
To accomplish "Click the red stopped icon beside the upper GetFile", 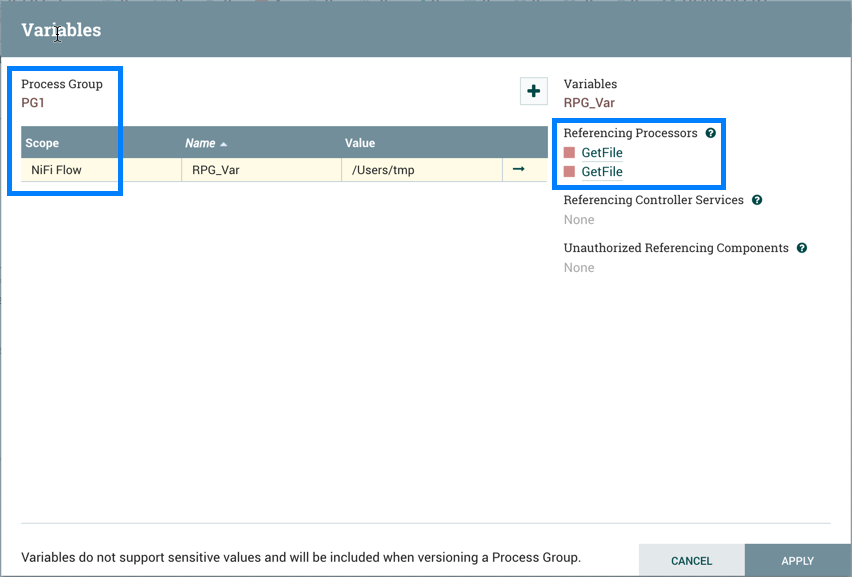I will click(x=570, y=153).
